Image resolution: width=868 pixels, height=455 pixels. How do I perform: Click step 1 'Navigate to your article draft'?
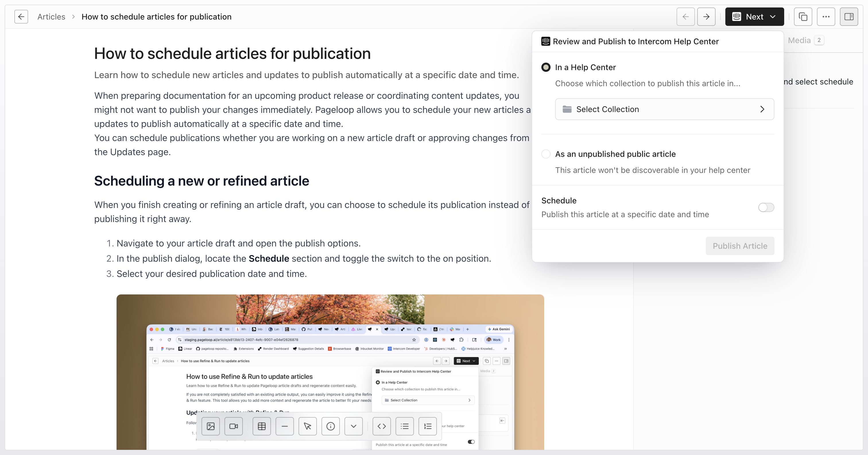[239, 243]
